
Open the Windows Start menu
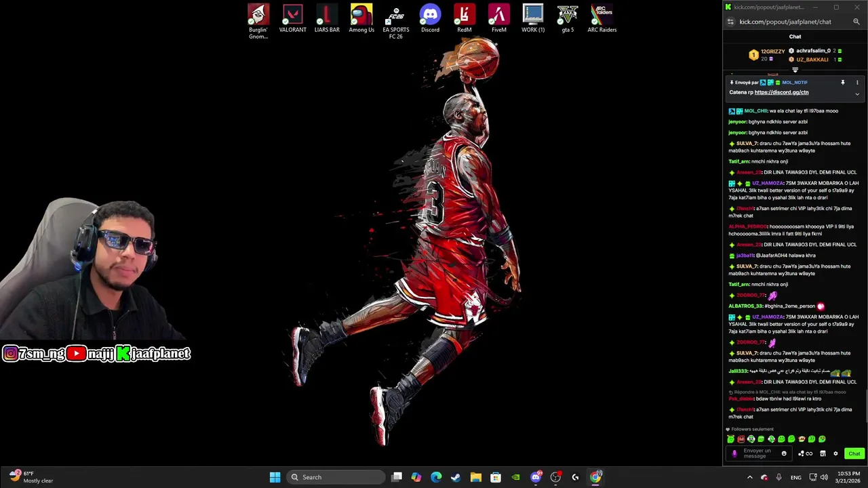click(x=275, y=477)
